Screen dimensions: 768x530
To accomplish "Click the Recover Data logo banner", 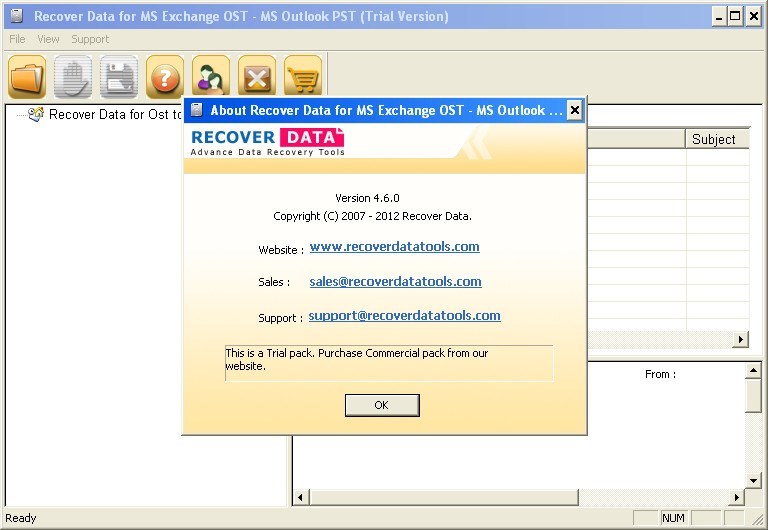I will click(267, 142).
